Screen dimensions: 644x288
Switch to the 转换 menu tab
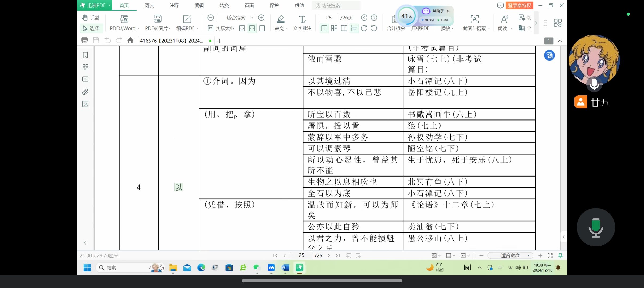coord(224,6)
